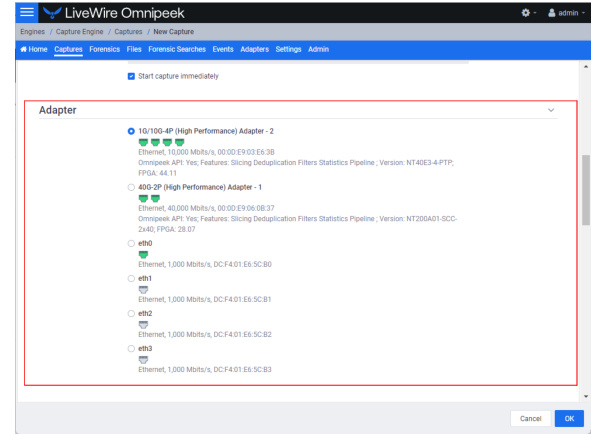Open the Settings tab
Image resolution: width=610 pixels, height=435 pixels.
288,49
